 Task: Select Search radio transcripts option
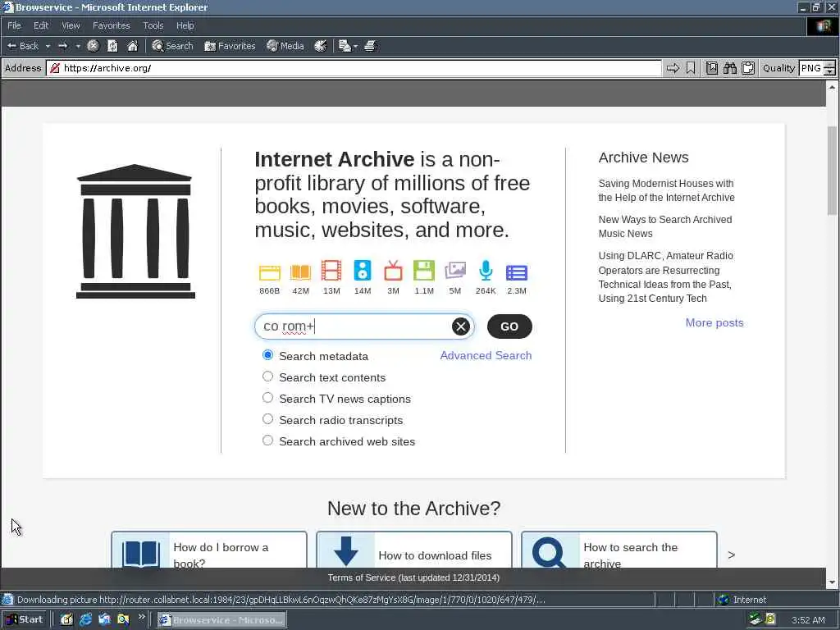pyautogui.click(x=268, y=419)
